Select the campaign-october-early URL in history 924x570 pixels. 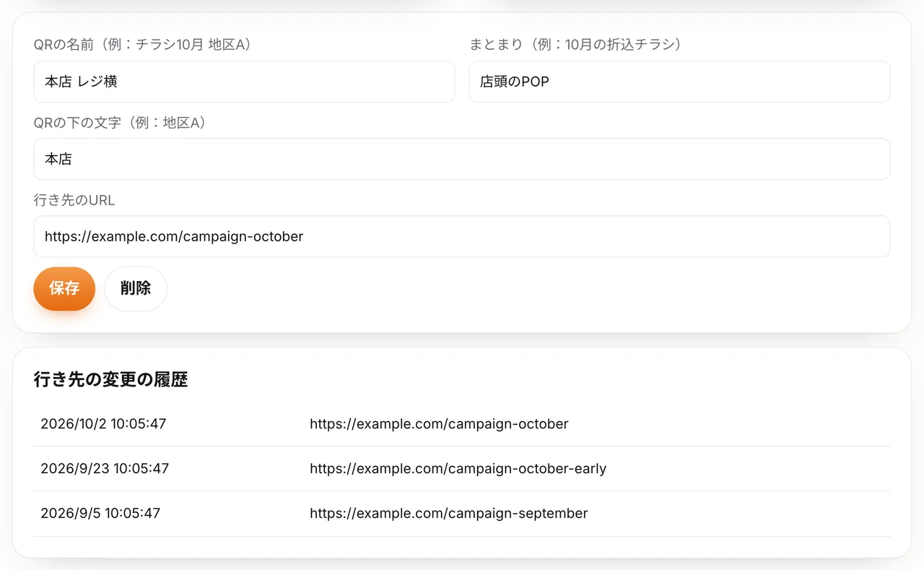coord(458,469)
